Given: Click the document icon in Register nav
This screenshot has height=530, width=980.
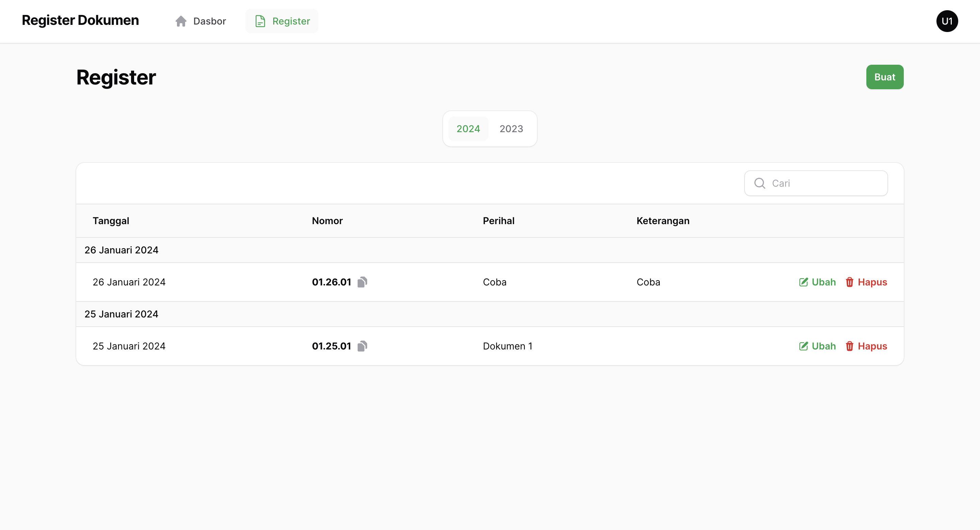Looking at the screenshot, I should pos(260,21).
